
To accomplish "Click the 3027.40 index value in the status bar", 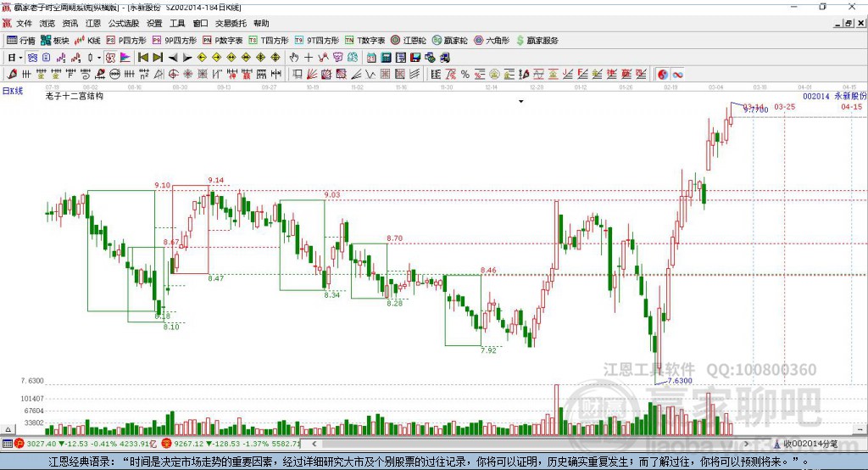I will [x=42, y=444].
